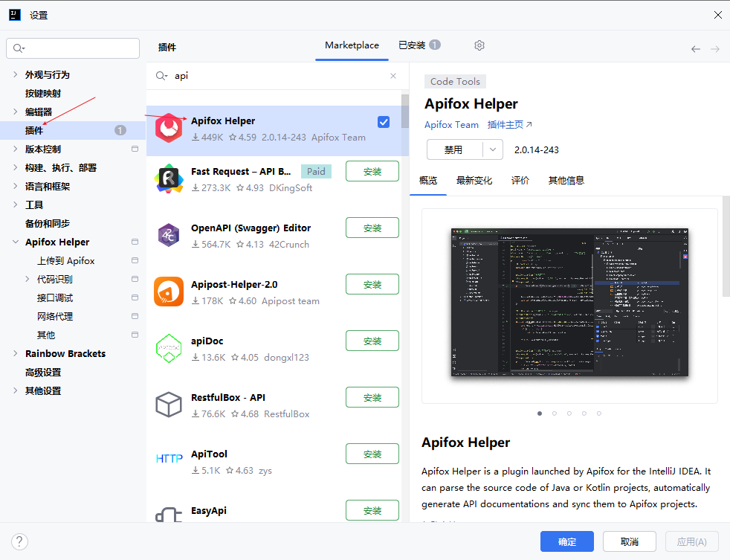This screenshot has width=730, height=560.
Task: Click the Apipost-Helper-2.0 plugin icon
Action: coord(169,292)
